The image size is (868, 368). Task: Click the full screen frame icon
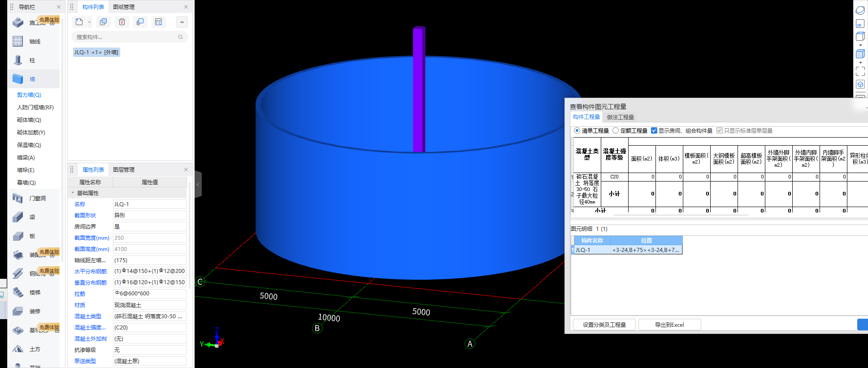pos(860,71)
